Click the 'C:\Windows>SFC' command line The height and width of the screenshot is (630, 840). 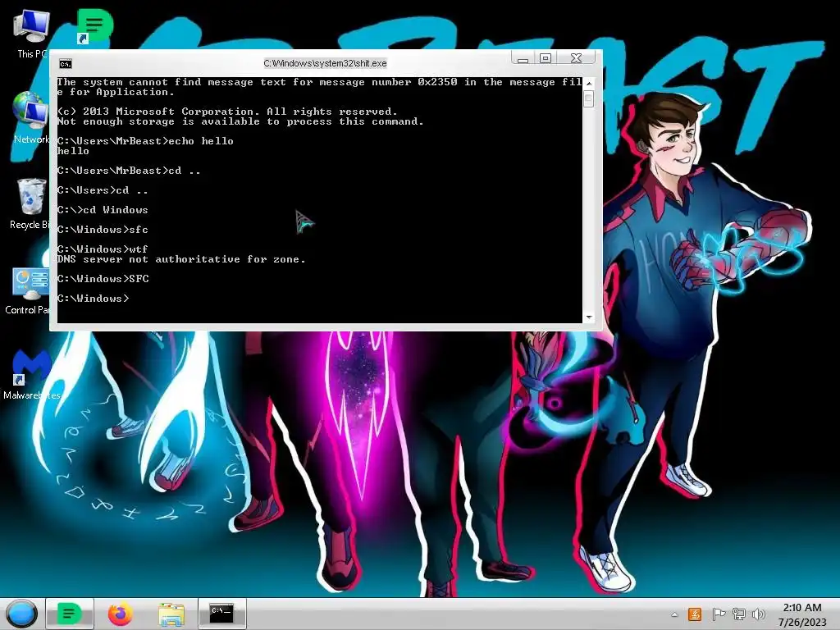point(103,279)
